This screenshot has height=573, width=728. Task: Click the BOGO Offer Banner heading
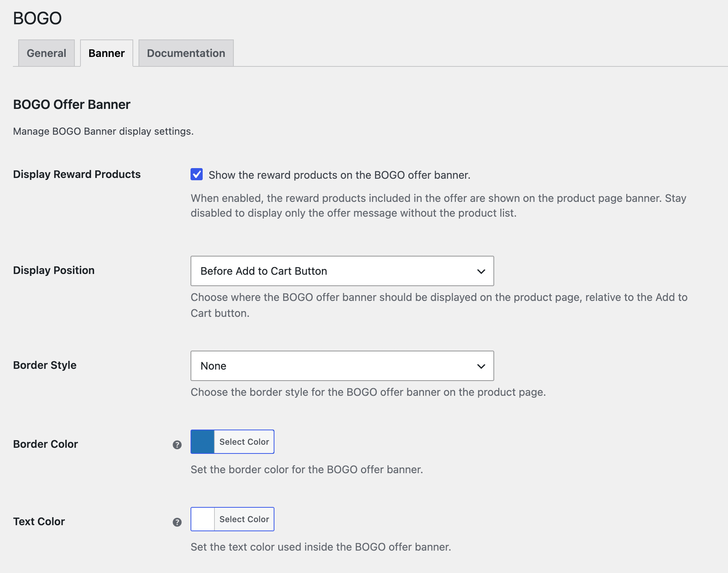coord(72,104)
